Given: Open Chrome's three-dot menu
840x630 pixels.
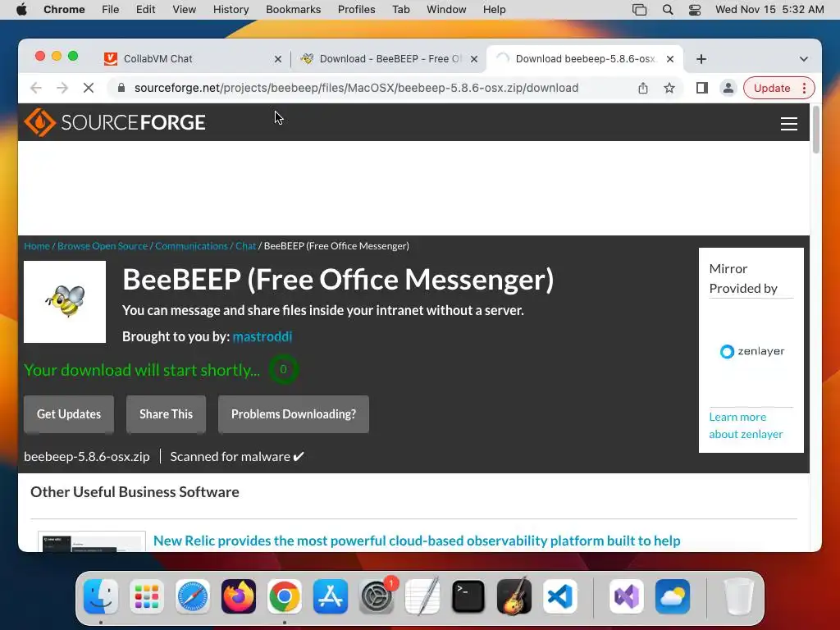Looking at the screenshot, I should tap(804, 88).
